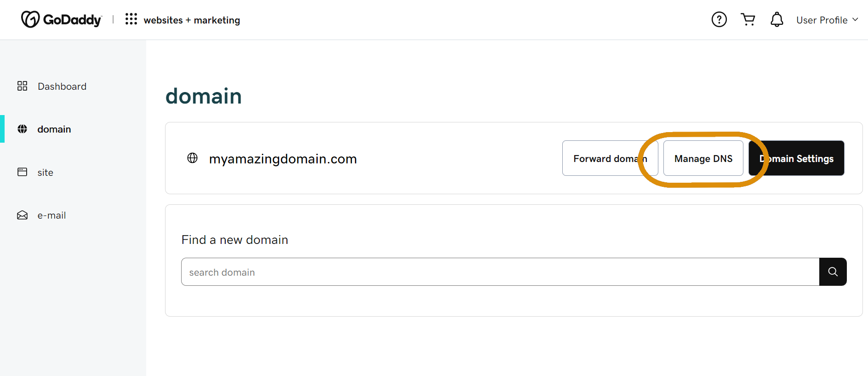Open the help question mark icon
This screenshot has height=376, width=868.
tap(719, 19)
